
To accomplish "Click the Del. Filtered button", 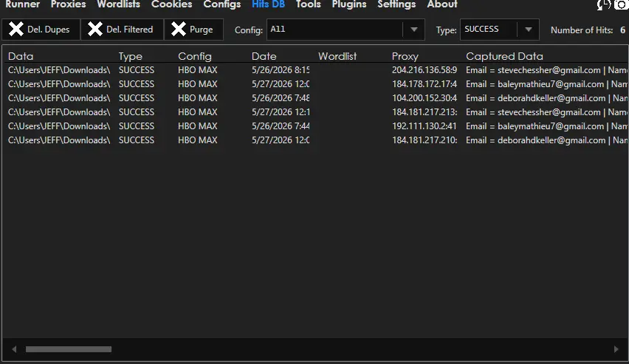I will [x=122, y=30].
